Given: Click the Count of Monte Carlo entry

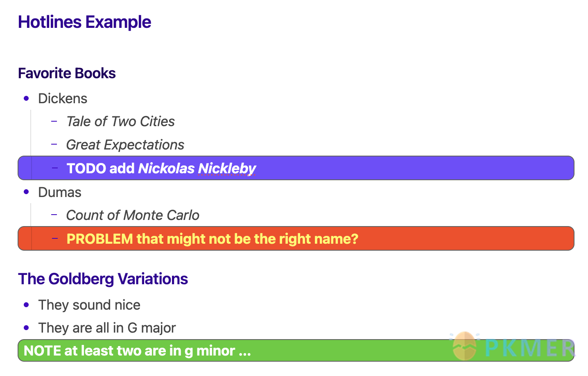Looking at the screenshot, I should pyautogui.click(x=133, y=215).
